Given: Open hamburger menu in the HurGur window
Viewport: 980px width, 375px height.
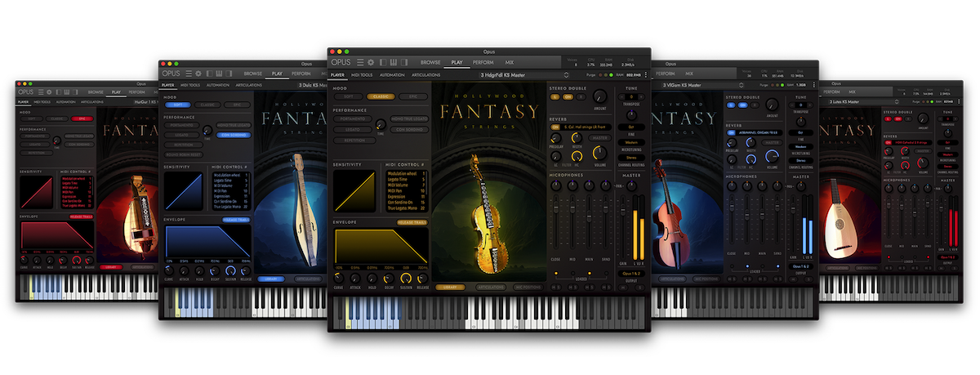Looking at the screenshot, I should point(42,92).
